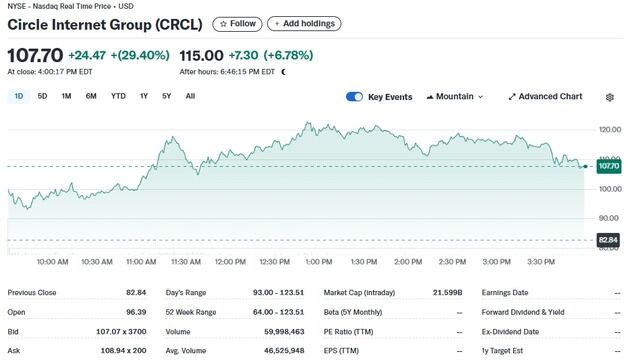The image size is (628, 360).
Task: Click the star icon in Follow button
Action: click(223, 24)
